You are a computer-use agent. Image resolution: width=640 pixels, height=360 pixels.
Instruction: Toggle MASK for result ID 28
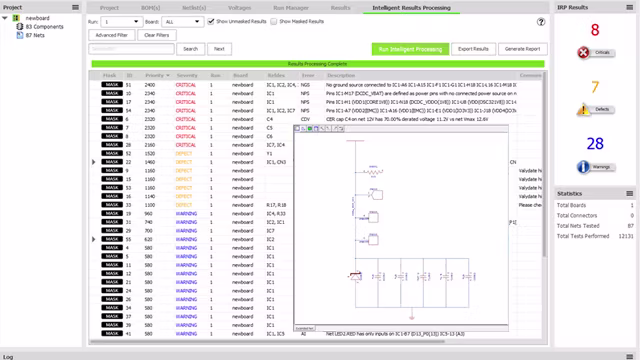point(112,145)
